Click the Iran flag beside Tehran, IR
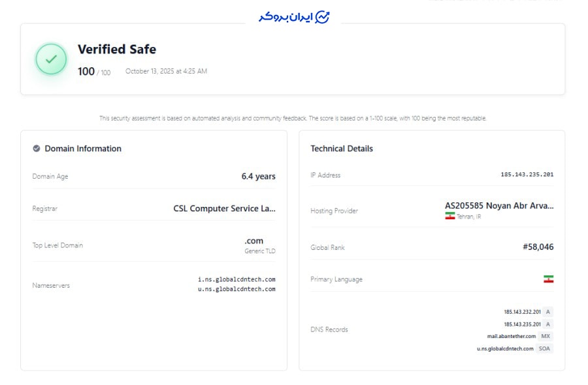The image size is (588, 385). [x=449, y=216]
